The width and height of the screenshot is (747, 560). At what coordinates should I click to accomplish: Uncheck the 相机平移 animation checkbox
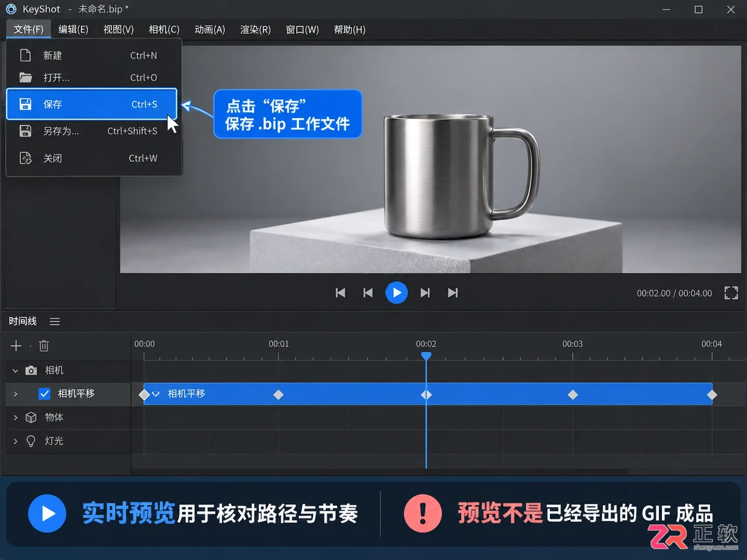point(45,394)
